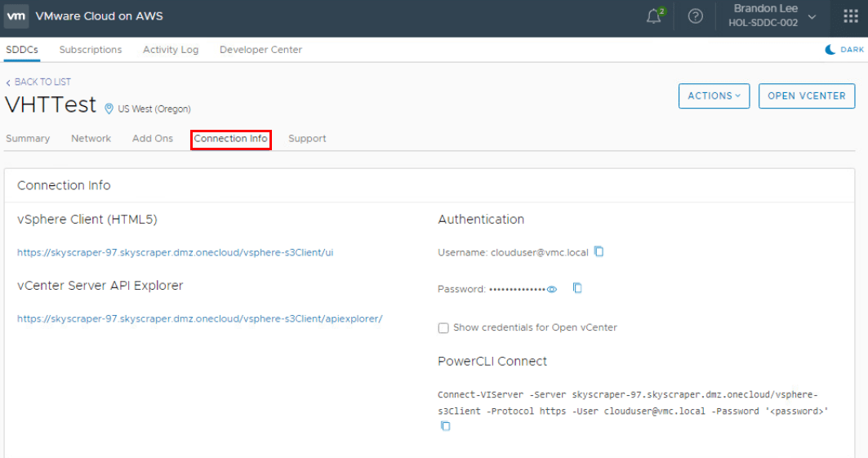Click the Open vCenter button
Image resolution: width=868 pixels, height=458 pixels.
(806, 96)
